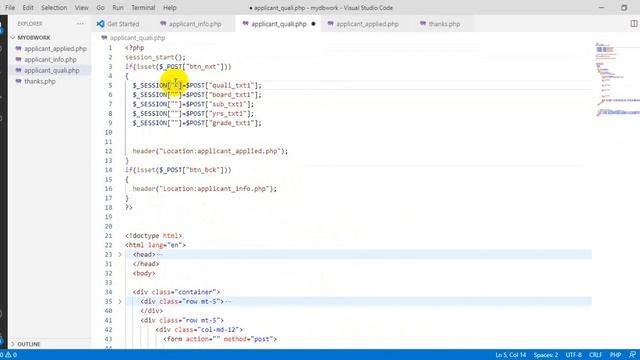Open the View menu

81,8
